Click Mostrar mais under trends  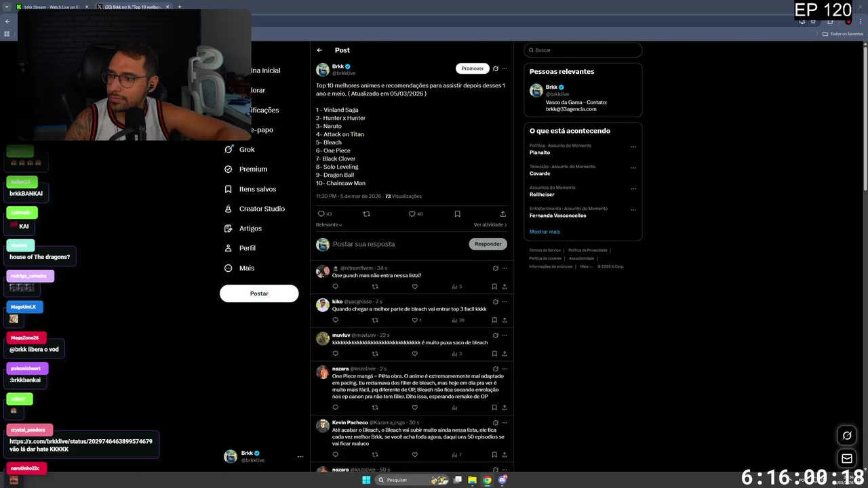pyautogui.click(x=545, y=232)
